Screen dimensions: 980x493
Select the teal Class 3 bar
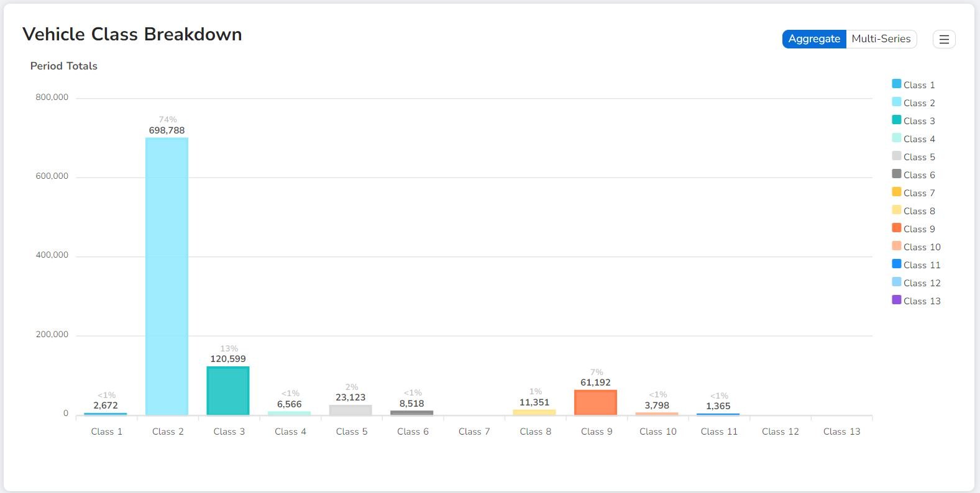(228, 391)
